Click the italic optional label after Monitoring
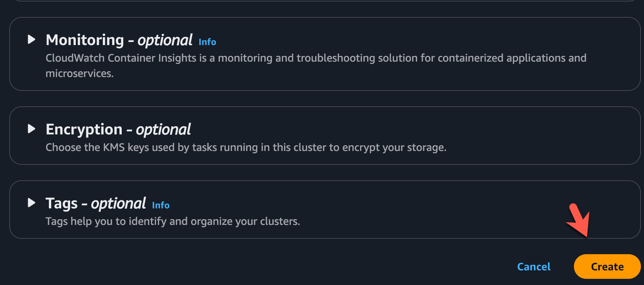This screenshot has width=644, height=285. (165, 40)
